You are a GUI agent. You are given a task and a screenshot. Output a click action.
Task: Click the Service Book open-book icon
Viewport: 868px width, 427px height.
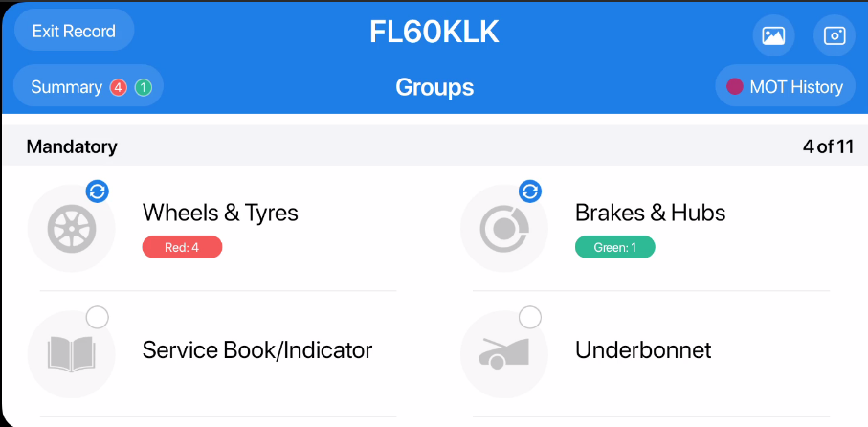pos(71,352)
